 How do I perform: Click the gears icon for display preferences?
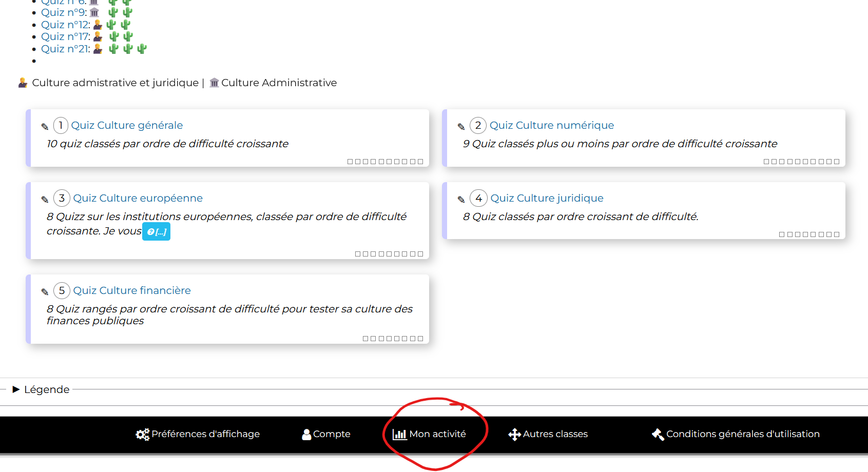point(142,435)
